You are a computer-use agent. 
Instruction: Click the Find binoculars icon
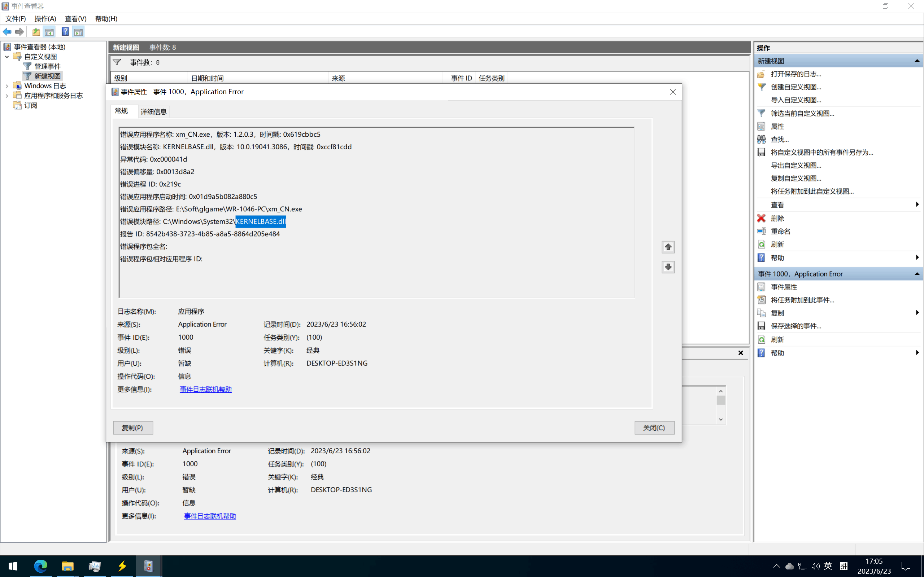(761, 139)
